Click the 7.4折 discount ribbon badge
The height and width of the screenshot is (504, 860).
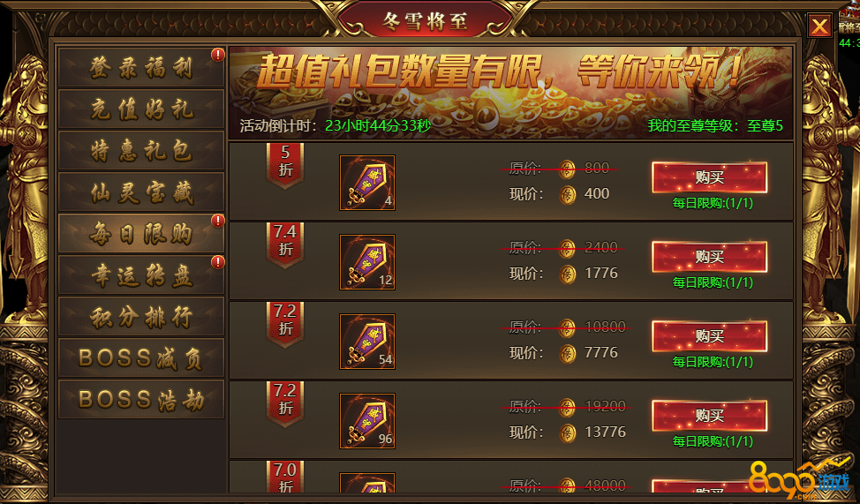coord(285,244)
